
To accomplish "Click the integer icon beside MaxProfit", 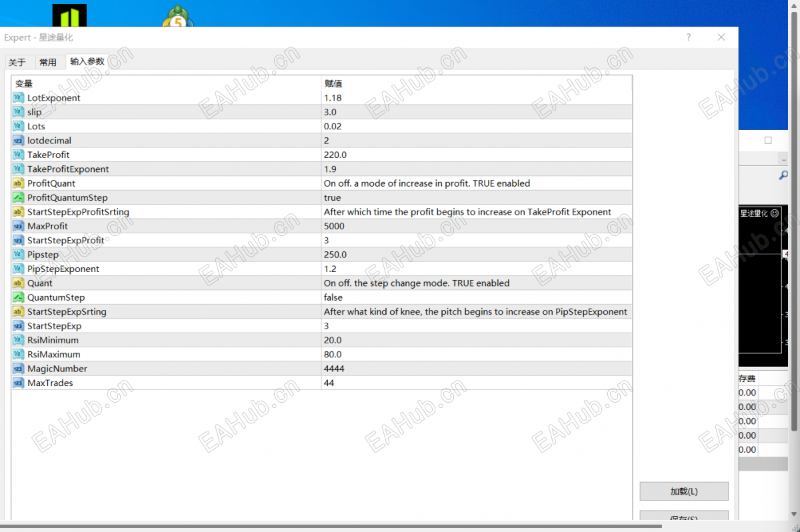I will 19,226.
